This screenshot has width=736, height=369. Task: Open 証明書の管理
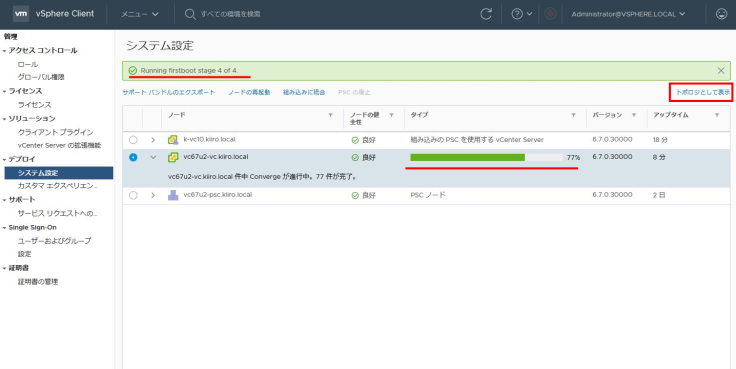coord(38,282)
